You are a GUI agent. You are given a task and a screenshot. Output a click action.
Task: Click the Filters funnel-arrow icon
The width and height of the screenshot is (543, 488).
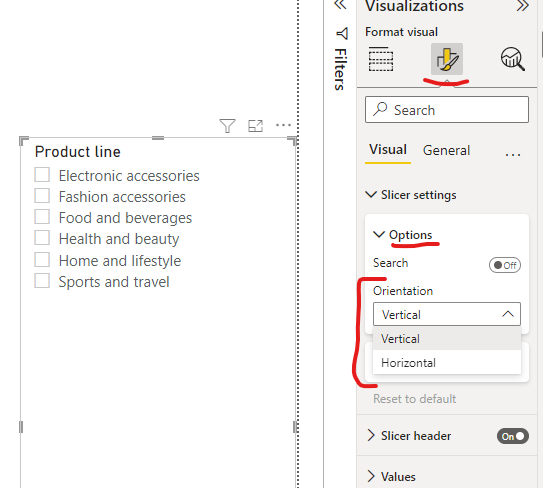tap(342, 34)
